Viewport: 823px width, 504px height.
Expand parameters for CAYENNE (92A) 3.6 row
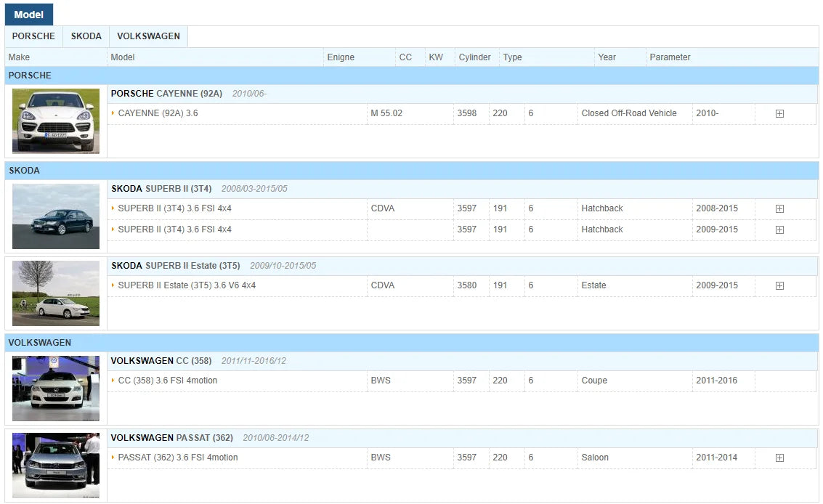click(779, 114)
